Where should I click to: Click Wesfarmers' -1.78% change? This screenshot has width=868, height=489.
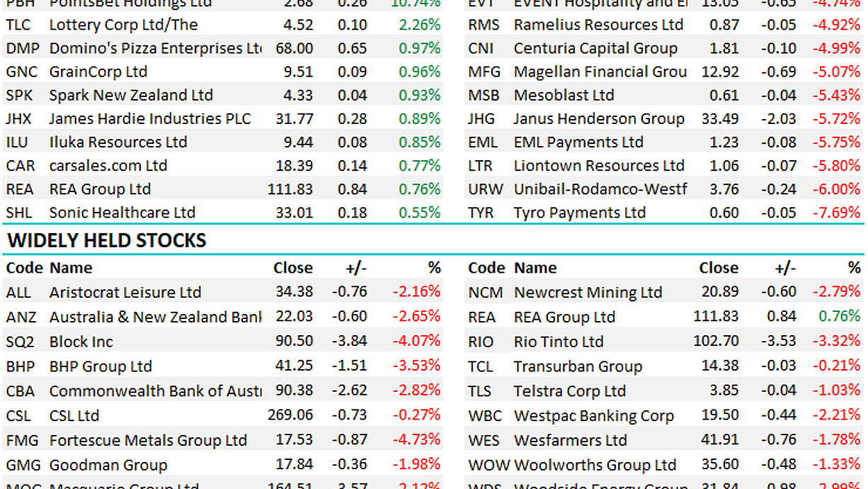836,440
